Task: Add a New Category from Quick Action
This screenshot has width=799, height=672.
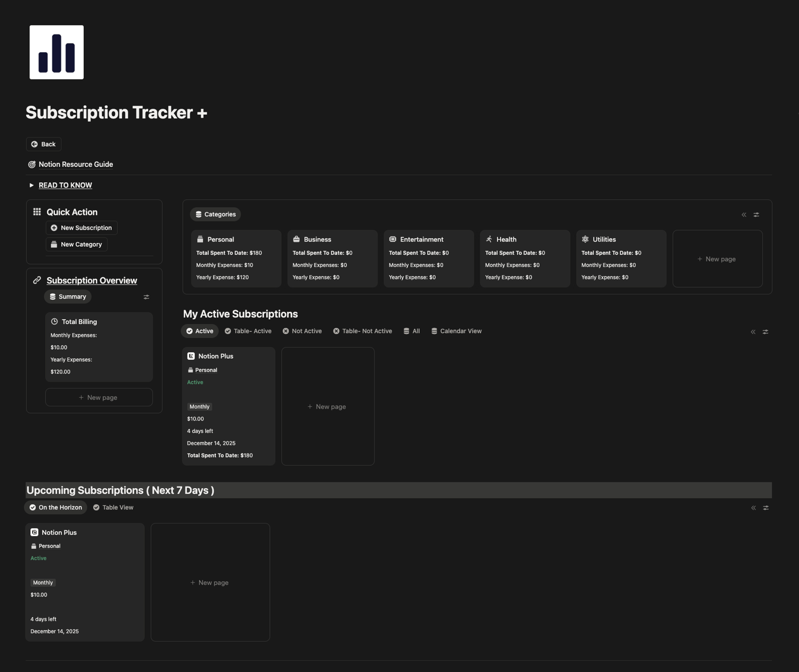Action: click(x=77, y=245)
